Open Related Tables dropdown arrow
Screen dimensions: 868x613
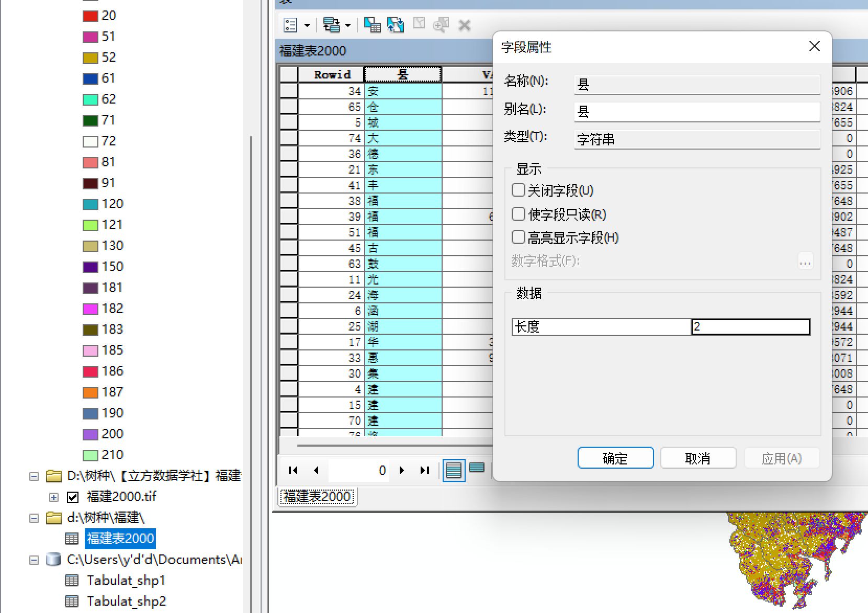[348, 25]
